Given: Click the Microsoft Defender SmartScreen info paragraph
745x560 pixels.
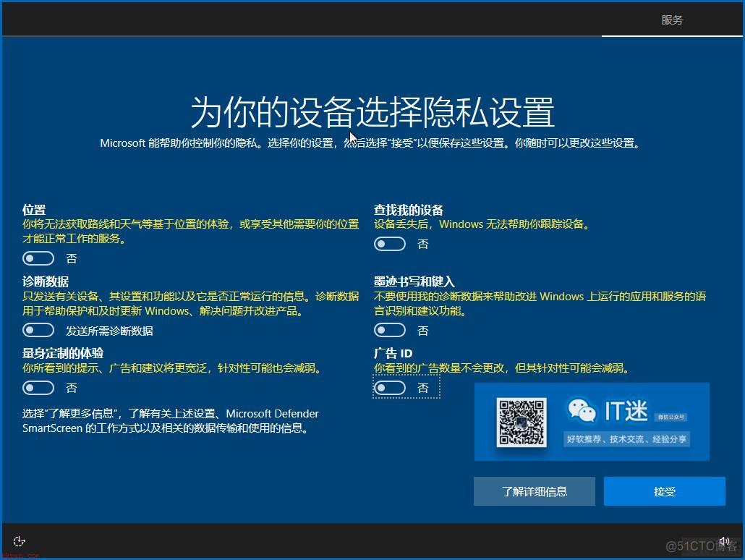Looking at the screenshot, I should pyautogui.click(x=171, y=420).
